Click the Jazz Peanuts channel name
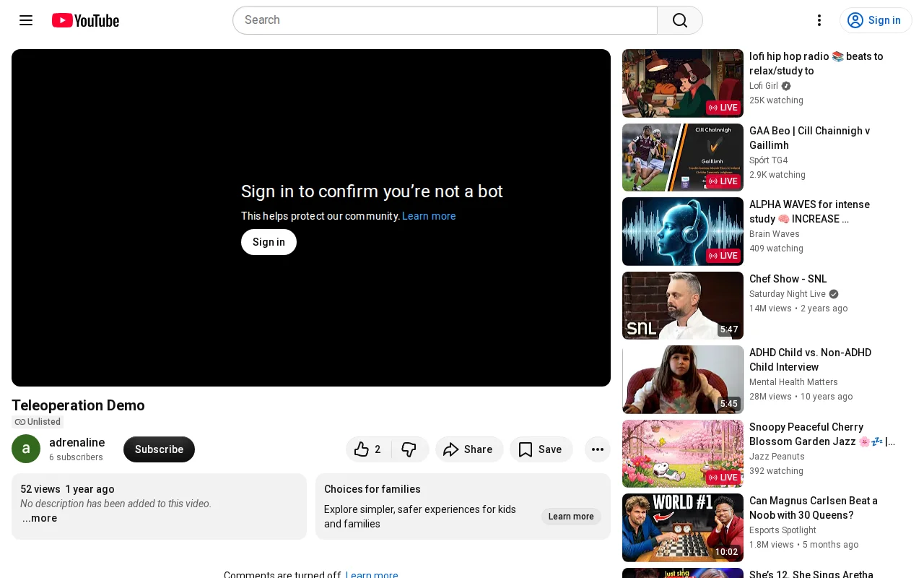Screen dimensions: 924x578 coord(777,457)
